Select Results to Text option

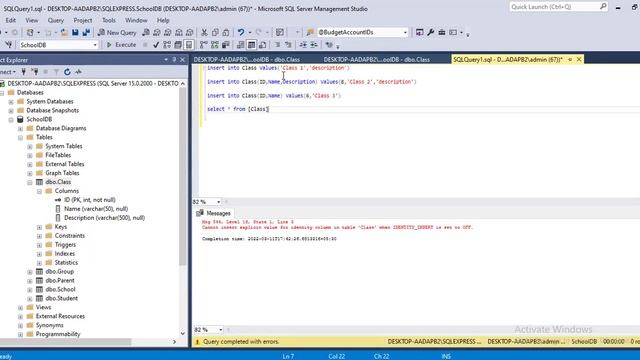click(x=240, y=45)
